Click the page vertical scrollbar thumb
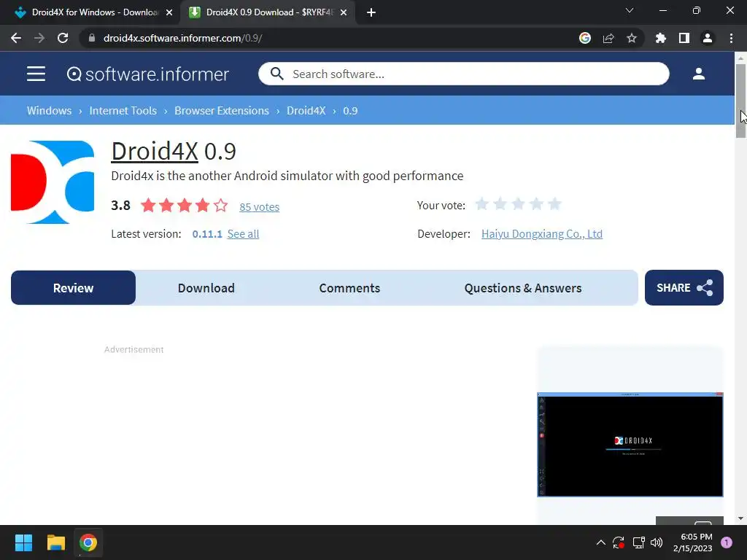 (740, 100)
